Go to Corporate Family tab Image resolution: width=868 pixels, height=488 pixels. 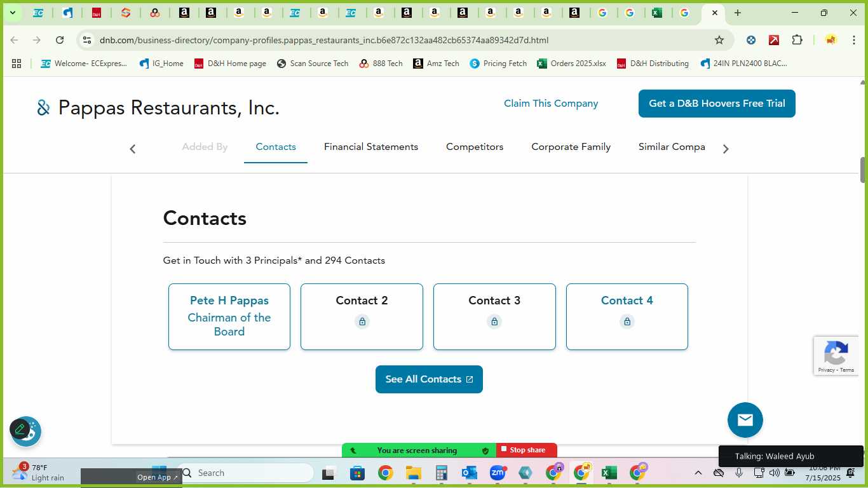pyautogui.click(x=571, y=147)
